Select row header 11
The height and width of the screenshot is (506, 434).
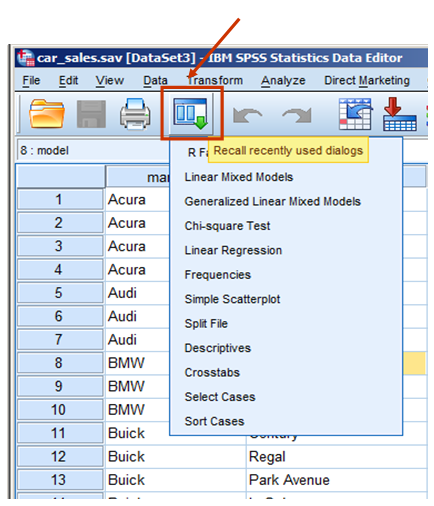pyautogui.click(x=60, y=433)
